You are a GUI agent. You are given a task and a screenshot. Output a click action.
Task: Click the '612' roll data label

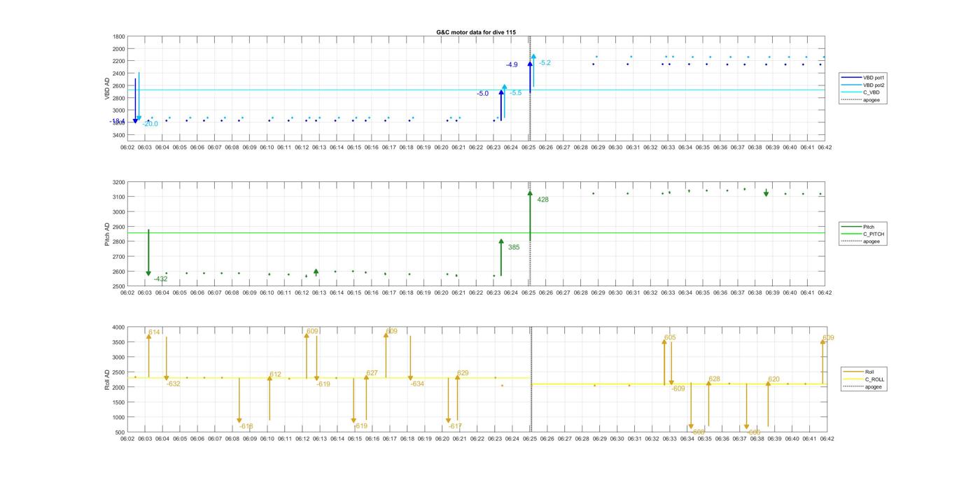[x=275, y=374]
